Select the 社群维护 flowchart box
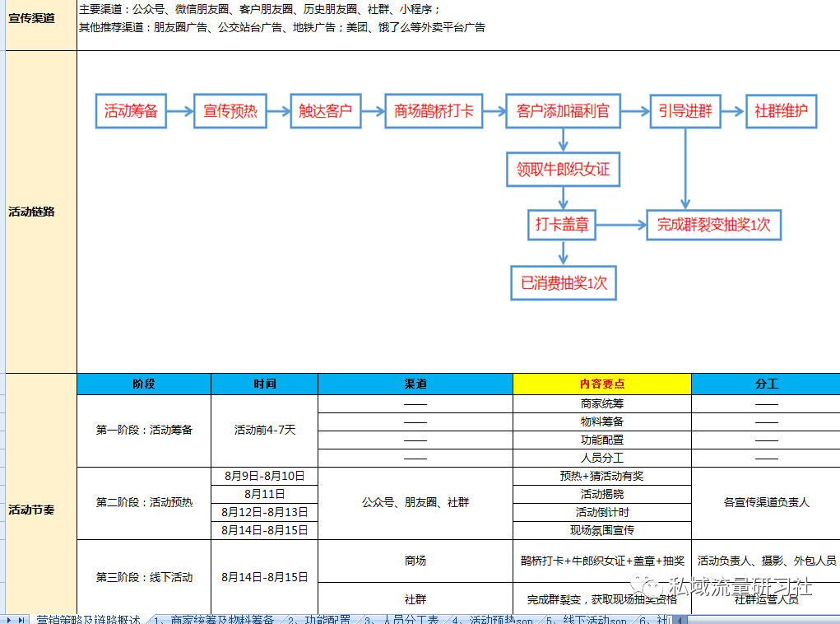 pyautogui.click(x=781, y=111)
